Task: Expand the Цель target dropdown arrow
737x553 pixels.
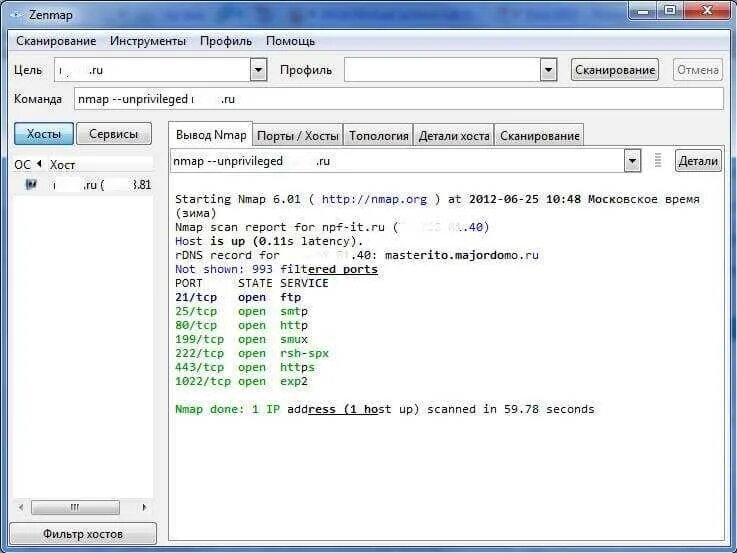Action: click(x=259, y=70)
